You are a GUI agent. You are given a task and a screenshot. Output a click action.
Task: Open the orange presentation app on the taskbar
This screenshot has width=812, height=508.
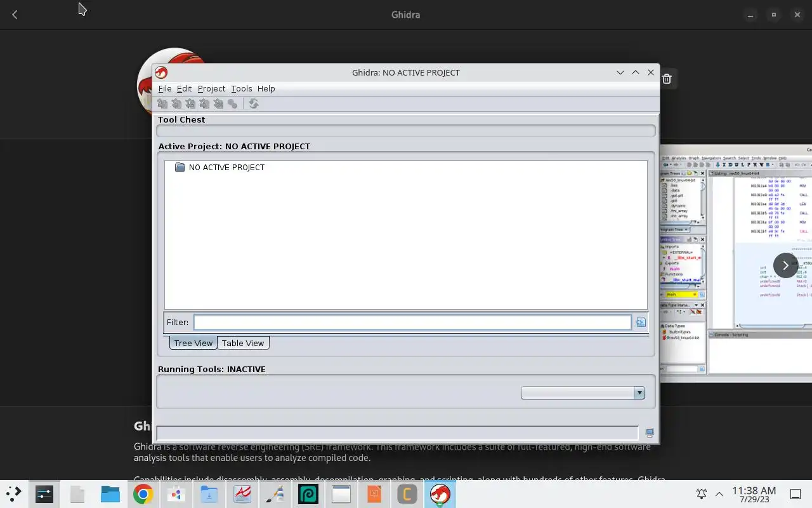pos(374,494)
